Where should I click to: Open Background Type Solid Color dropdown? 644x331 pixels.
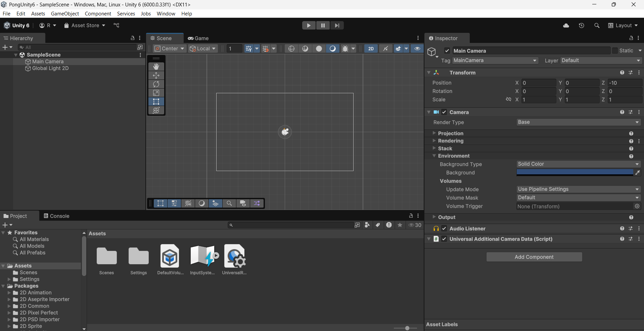pos(579,164)
